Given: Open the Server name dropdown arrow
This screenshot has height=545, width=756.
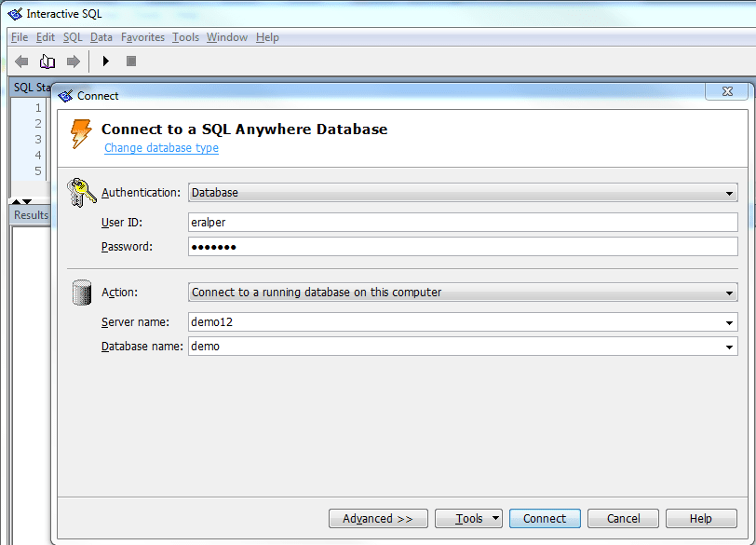Looking at the screenshot, I should pos(729,322).
